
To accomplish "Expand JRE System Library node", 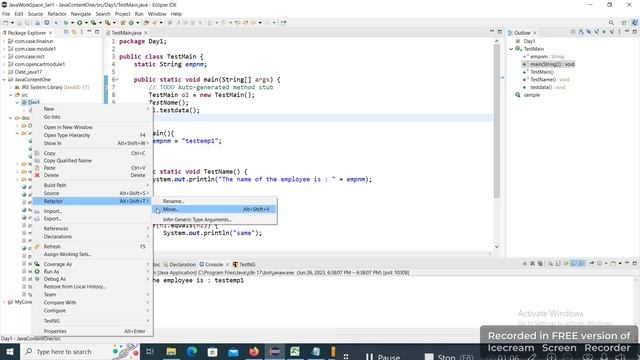I will tap(11, 87).
